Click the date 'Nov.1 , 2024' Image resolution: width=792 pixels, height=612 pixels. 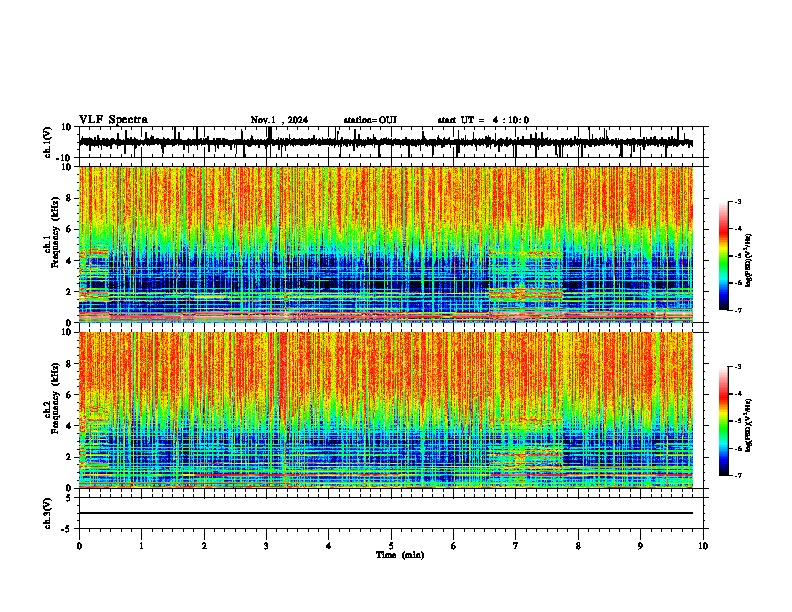tap(279, 120)
